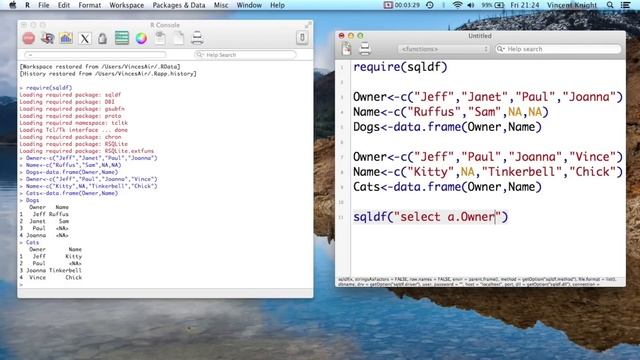Screen dimensions: 640x360
Task: Click the Untitled editor window title bar
Action: [x=480, y=36]
